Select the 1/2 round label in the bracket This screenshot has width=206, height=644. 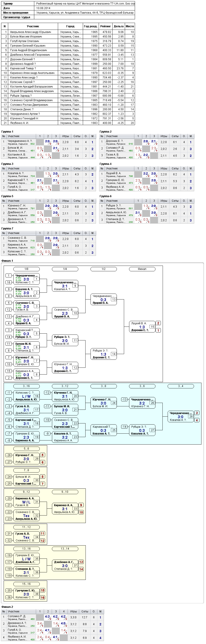click(103, 269)
